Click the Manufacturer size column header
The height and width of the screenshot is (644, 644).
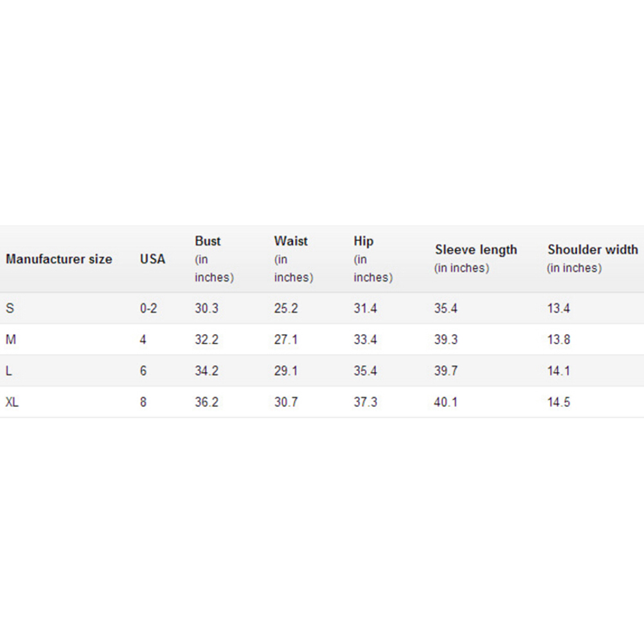point(58,260)
